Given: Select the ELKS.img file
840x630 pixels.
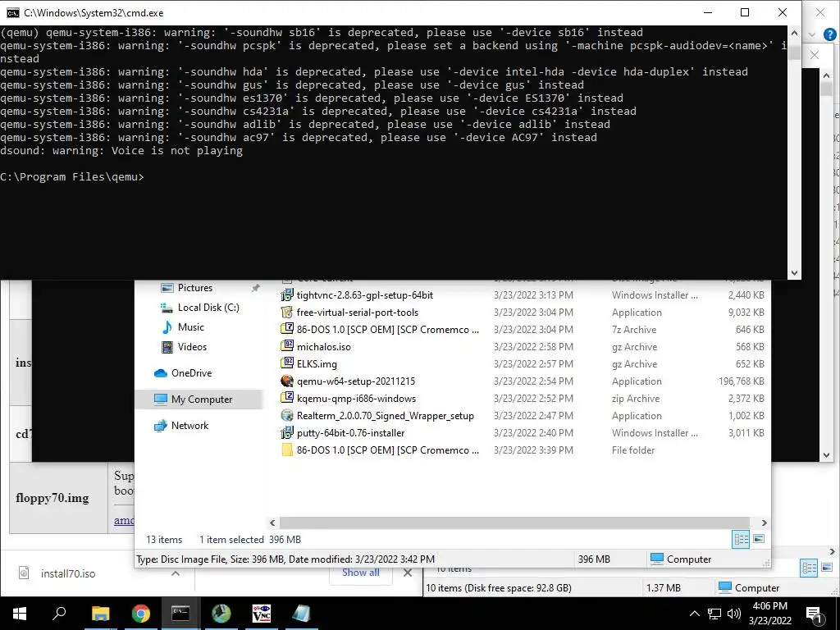Looking at the screenshot, I should 309,363.
